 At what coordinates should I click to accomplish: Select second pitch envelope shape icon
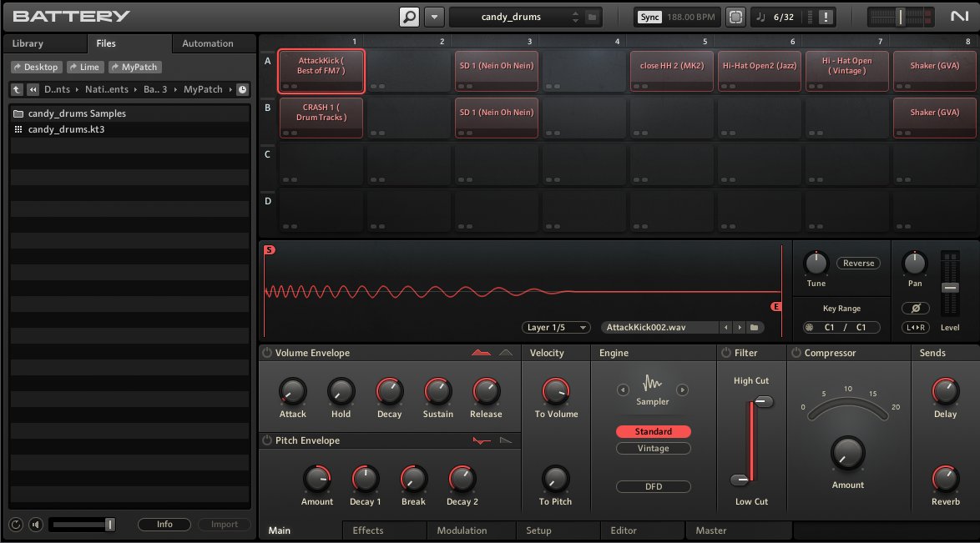(x=506, y=440)
